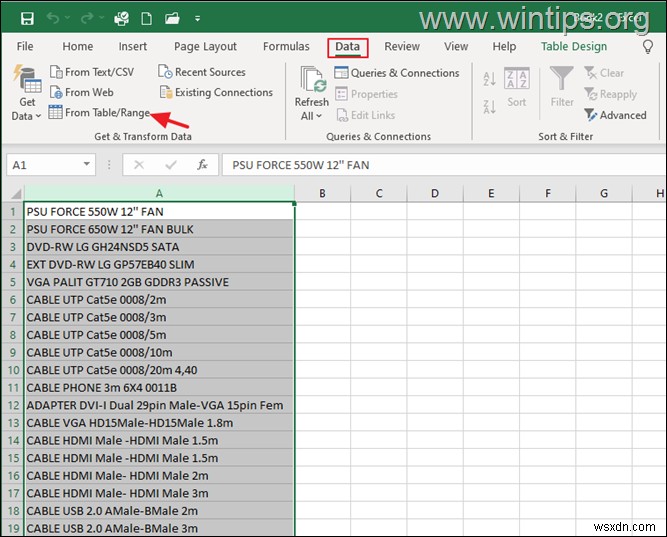The width and height of the screenshot is (667, 537).
Task: Click cell 'CABLE USB 2.0 AMale-BMale 2m'
Action: click(159, 511)
